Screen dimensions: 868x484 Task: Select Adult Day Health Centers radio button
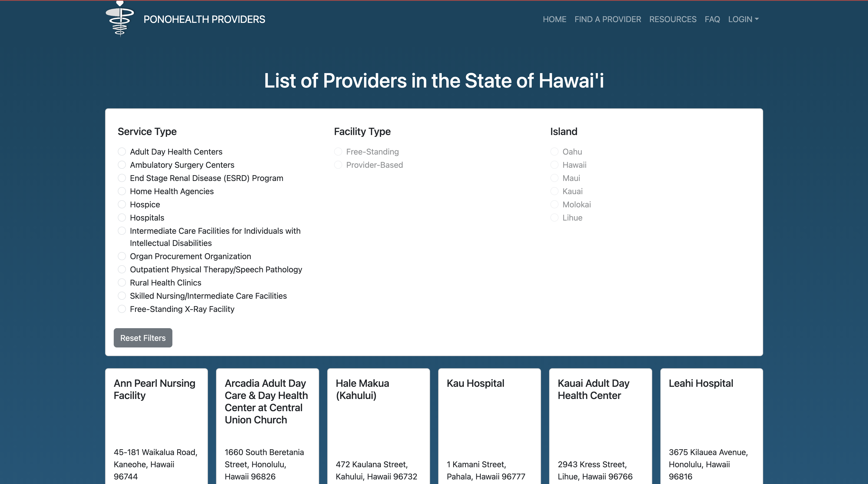pos(122,152)
